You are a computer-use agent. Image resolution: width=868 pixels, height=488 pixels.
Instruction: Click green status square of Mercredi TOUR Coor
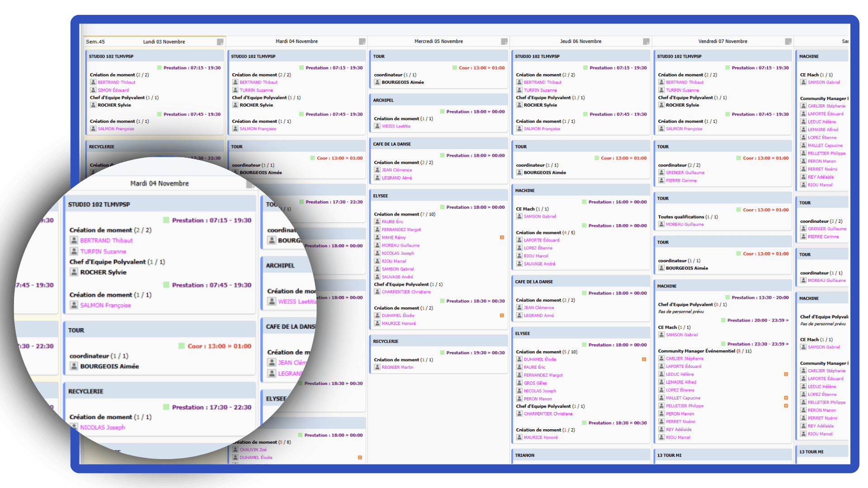[455, 68]
